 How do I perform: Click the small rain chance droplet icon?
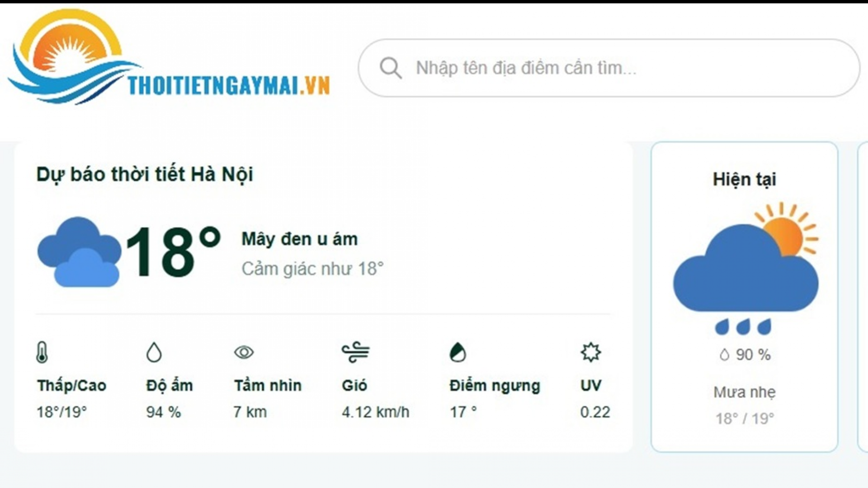tap(724, 355)
